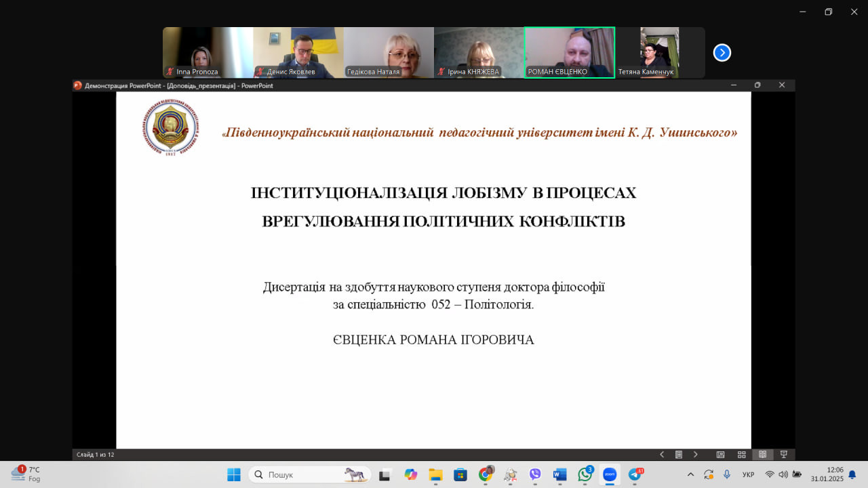Switch to Normal view in PowerPoint
This screenshot has width=868, height=488.
pyautogui.click(x=720, y=455)
